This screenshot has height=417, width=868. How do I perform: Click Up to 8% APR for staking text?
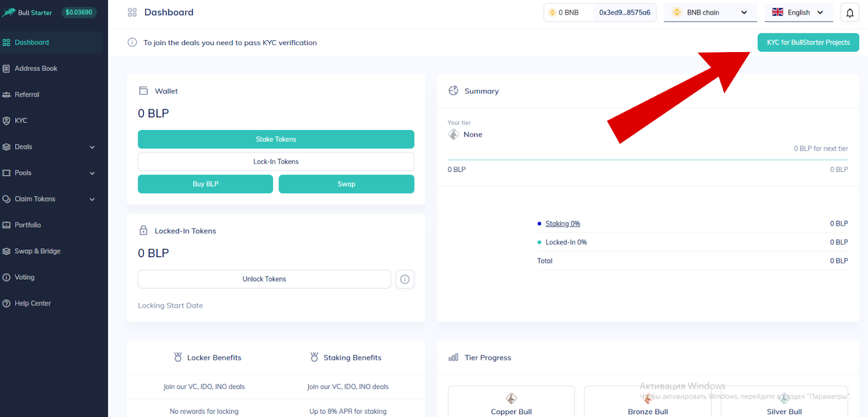[348, 412]
